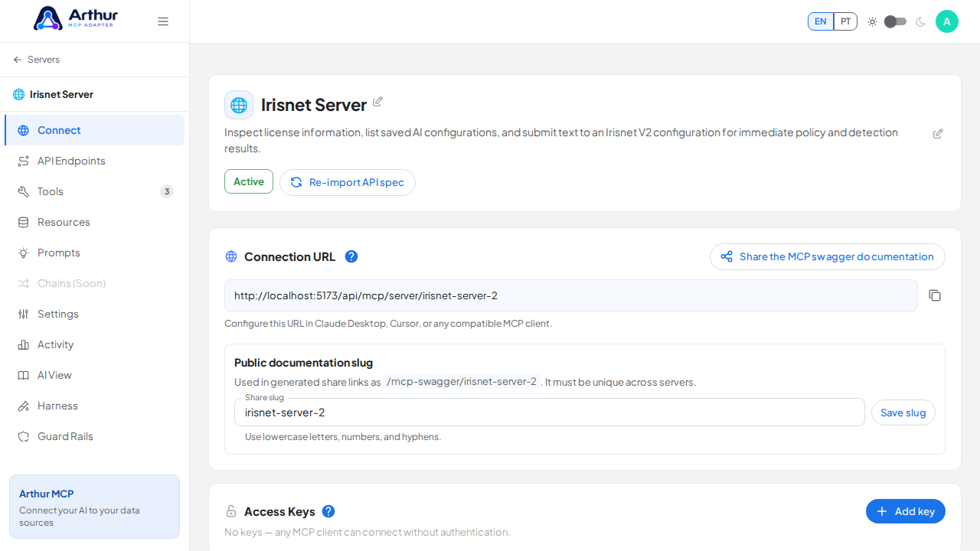Open the Prompts section
The image size is (980, 551).
pyautogui.click(x=95, y=253)
